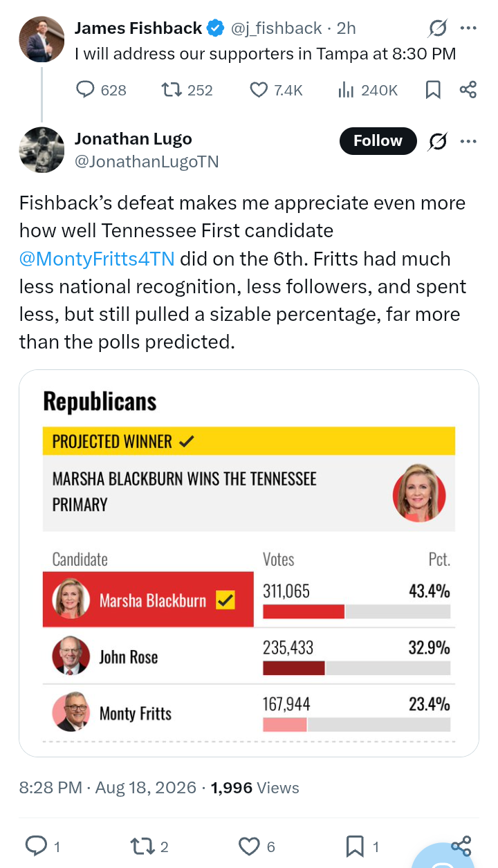Share James Fishback's tweet
This screenshot has height=868, width=498.
[468, 90]
